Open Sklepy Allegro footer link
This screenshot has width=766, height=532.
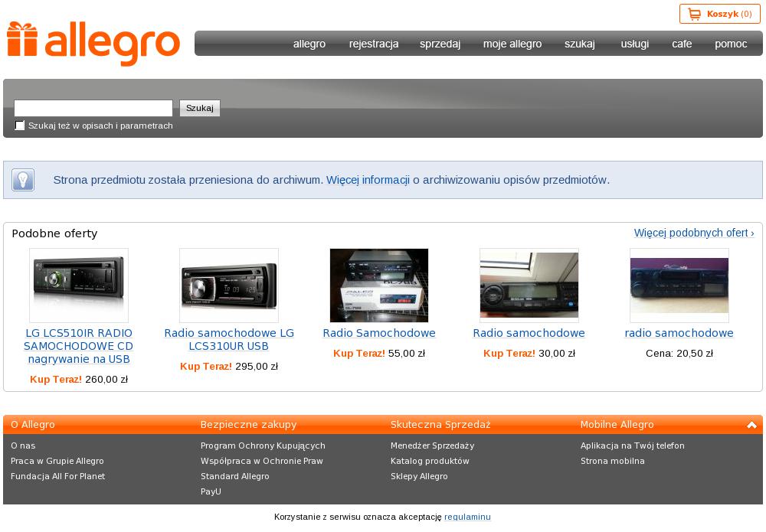tap(419, 476)
